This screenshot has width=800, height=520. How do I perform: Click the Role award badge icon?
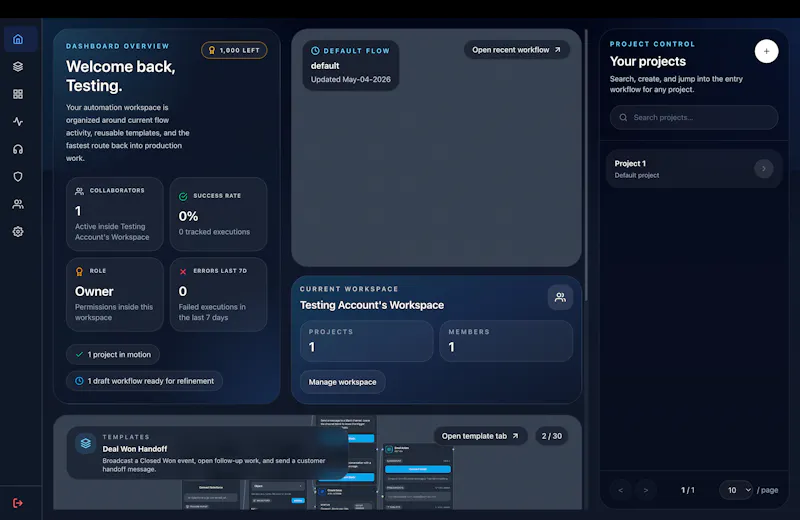80,271
